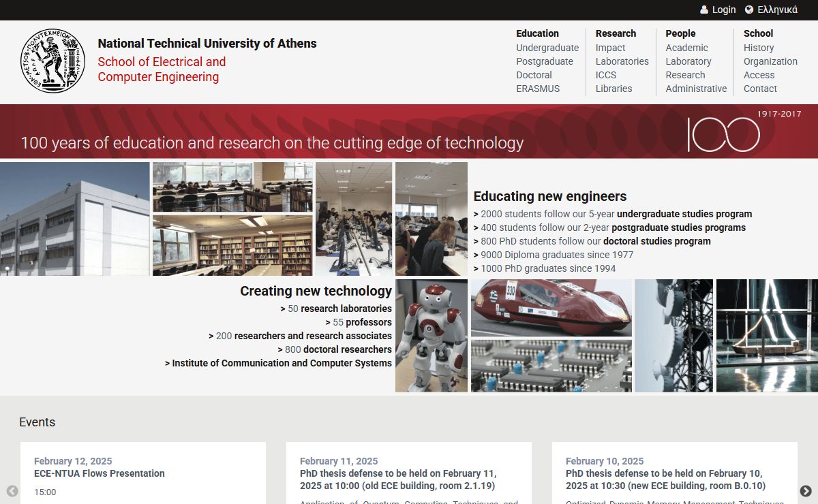Select Academic under People
Viewport: 818px width, 504px height.
[x=686, y=48]
